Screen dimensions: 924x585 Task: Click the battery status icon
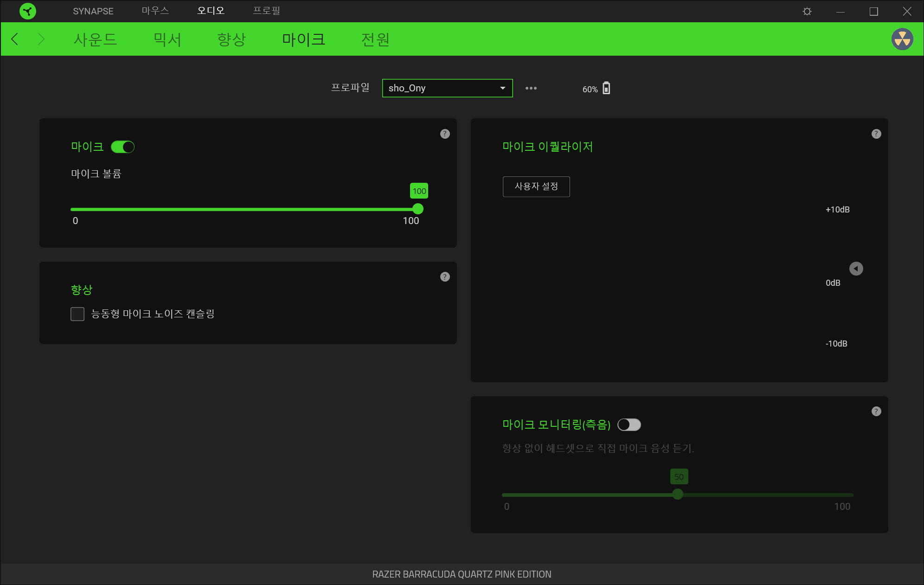click(606, 88)
